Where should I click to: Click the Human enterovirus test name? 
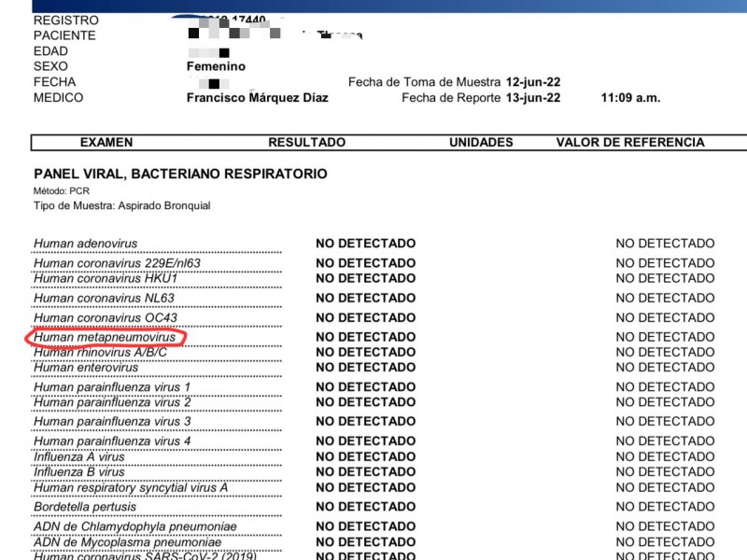86,367
